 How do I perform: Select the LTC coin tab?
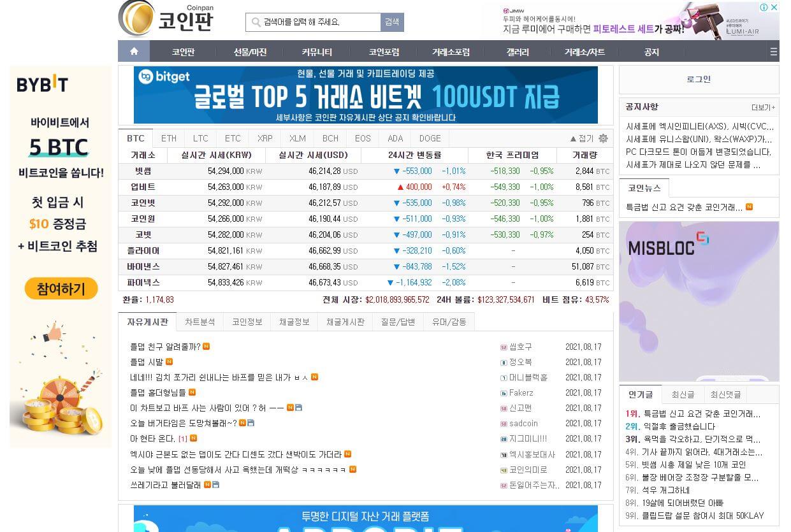pyautogui.click(x=201, y=138)
